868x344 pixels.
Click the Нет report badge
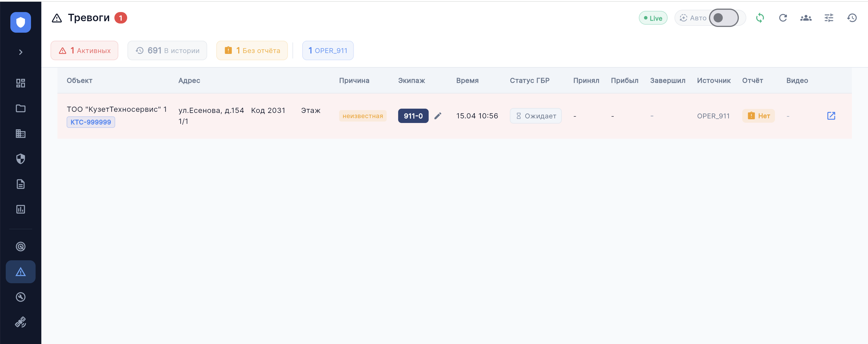click(x=758, y=116)
